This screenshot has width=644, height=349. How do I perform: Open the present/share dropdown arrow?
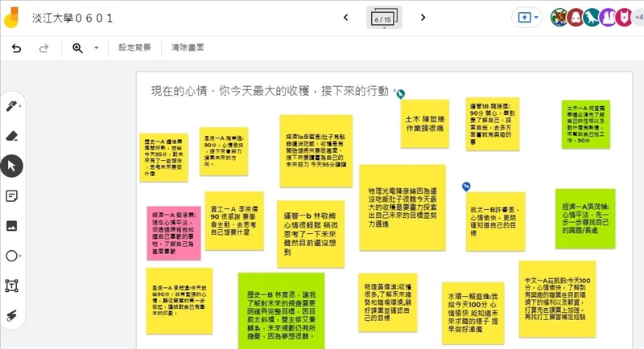(x=535, y=17)
